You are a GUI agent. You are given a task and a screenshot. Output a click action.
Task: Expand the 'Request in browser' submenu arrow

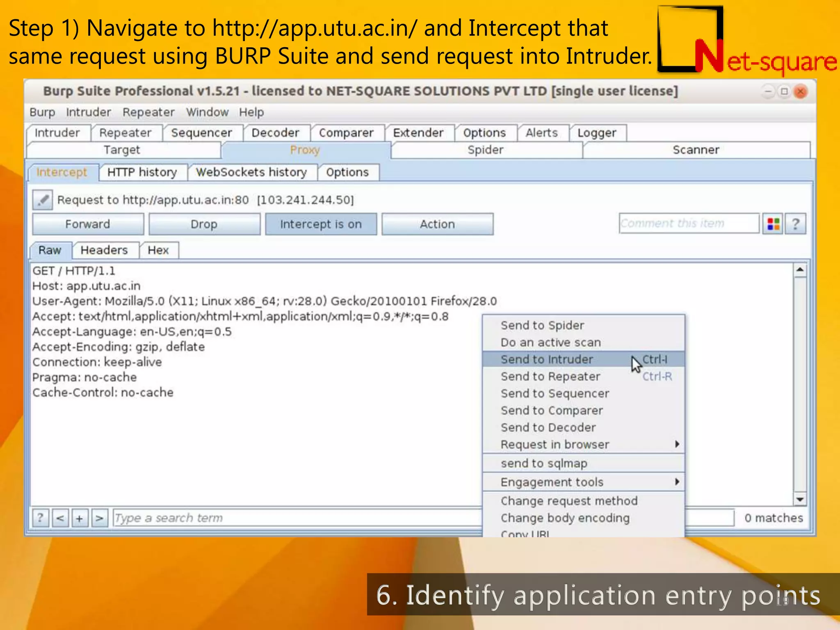point(677,444)
